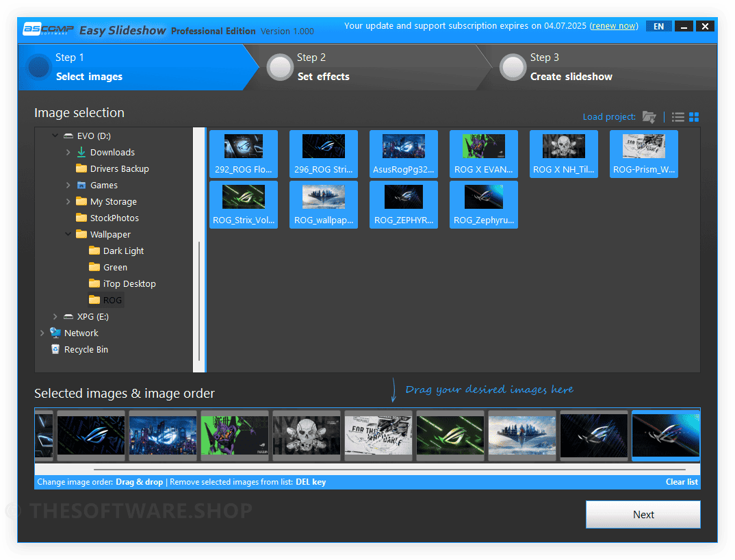Select the ROG folder

click(105, 300)
